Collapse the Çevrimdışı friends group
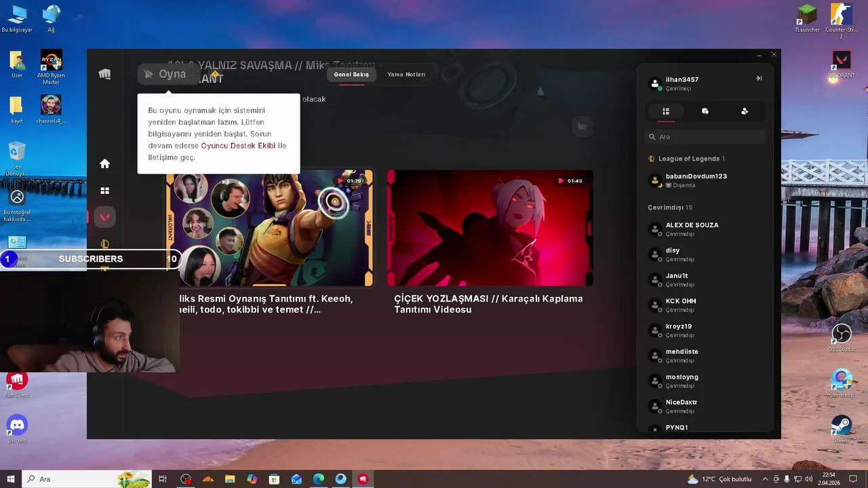Viewport: 868px width, 488px height. click(x=670, y=207)
